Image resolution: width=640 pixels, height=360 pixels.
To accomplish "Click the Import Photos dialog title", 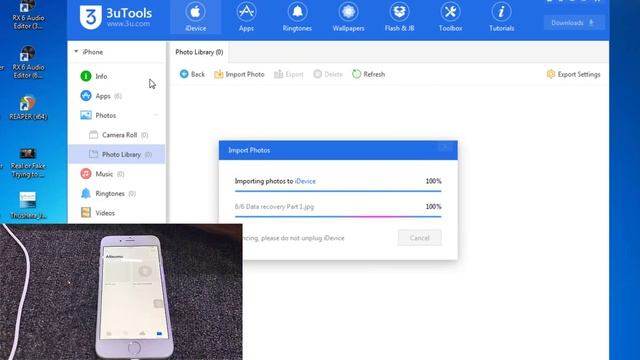I will point(249,150).
